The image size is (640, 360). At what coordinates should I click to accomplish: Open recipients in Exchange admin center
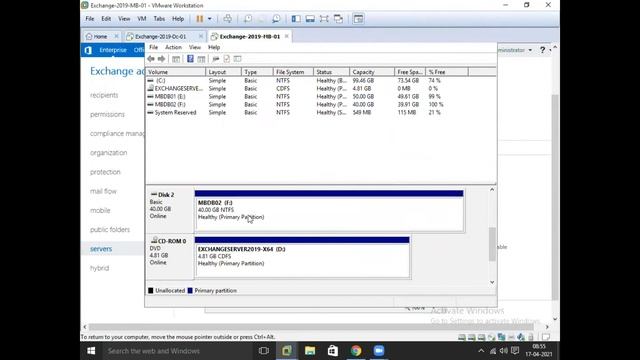pyautogui.click(x=104, y=95)
